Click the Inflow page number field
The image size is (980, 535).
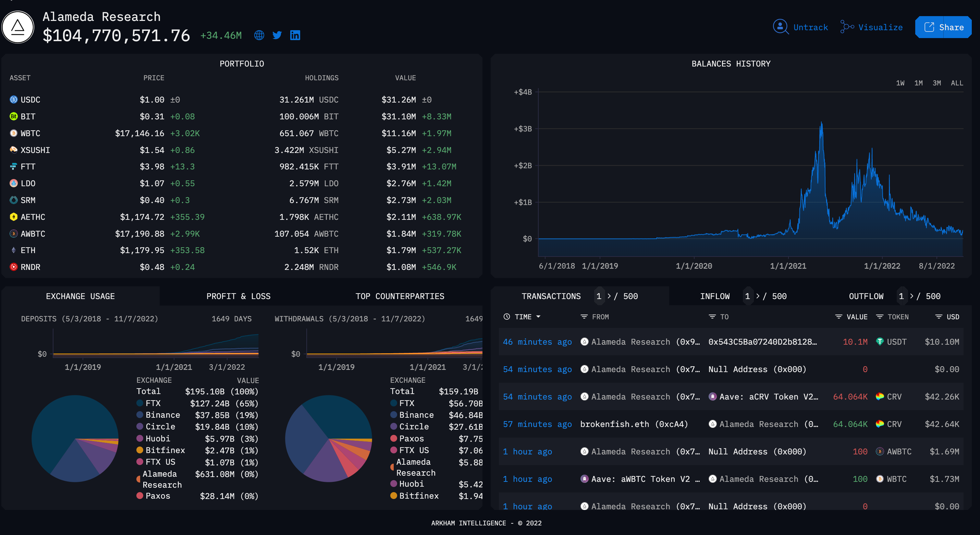click(748, 296)
